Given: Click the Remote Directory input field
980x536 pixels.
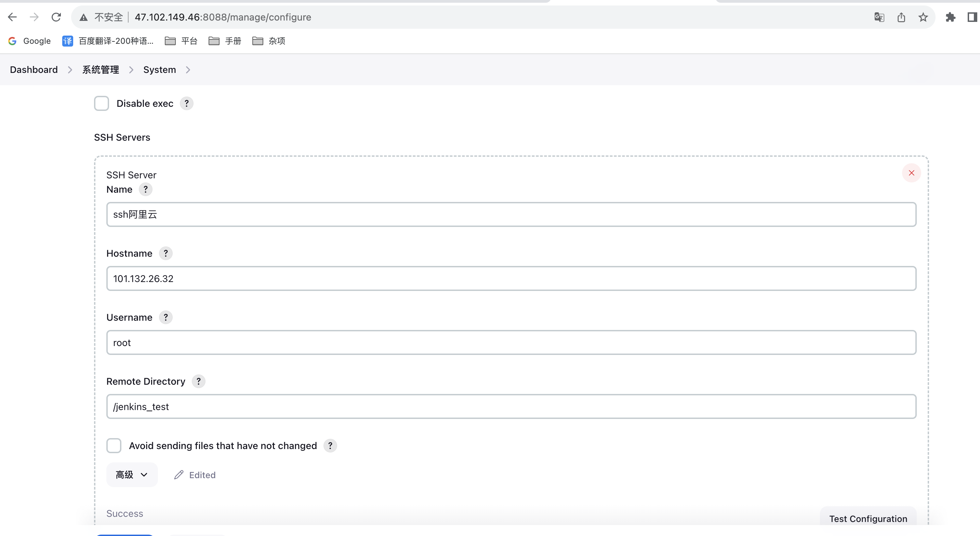Looking at the screenshot, I should pos(511,407).
